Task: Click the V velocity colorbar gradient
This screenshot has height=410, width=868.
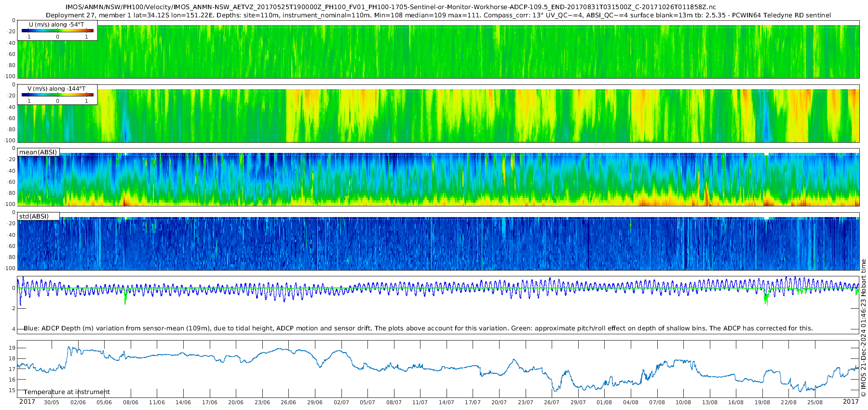Action: [57, 95]
